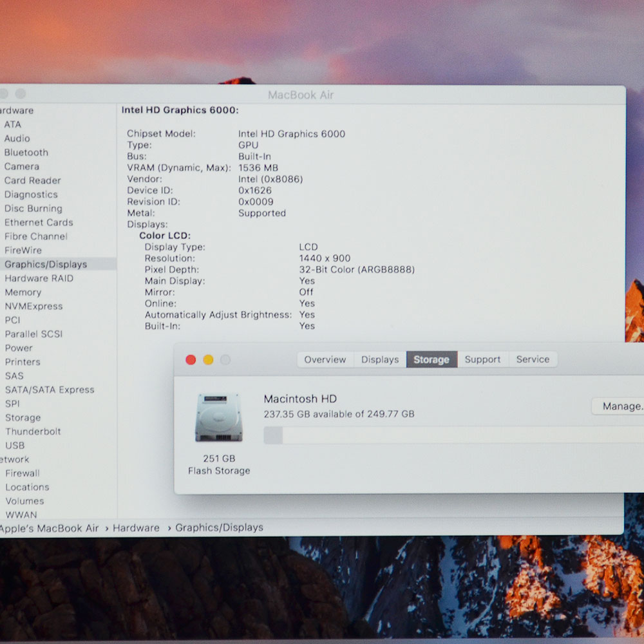Select PCI in the sidebar
The image size is (644, 644).
pyautogui.click(x=12, y=320)
